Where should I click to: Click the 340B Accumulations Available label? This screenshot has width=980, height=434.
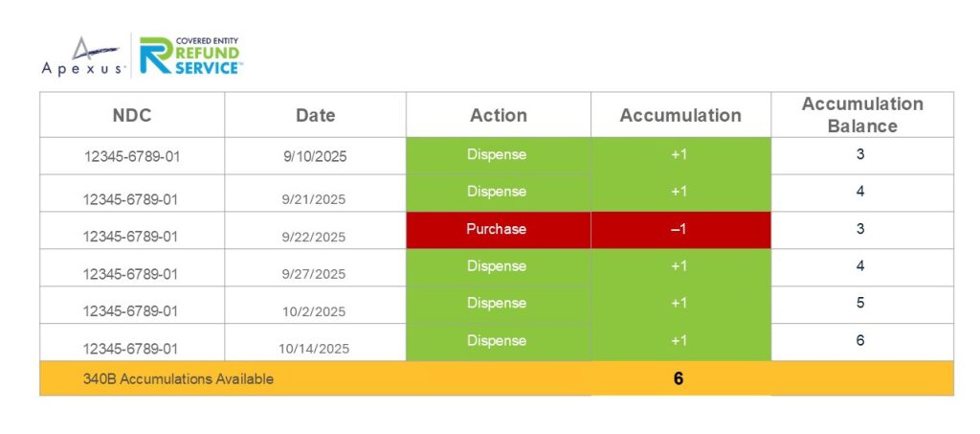[x=178, y=378]
